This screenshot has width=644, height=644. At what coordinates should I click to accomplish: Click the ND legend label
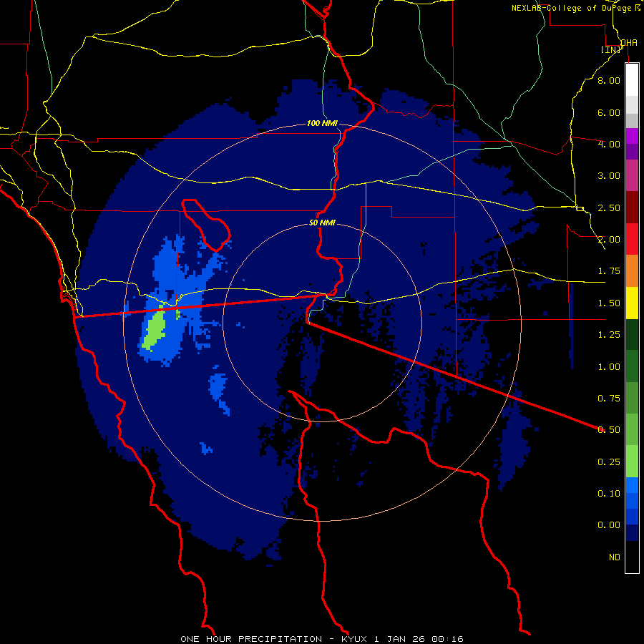(x=615, y=557)
